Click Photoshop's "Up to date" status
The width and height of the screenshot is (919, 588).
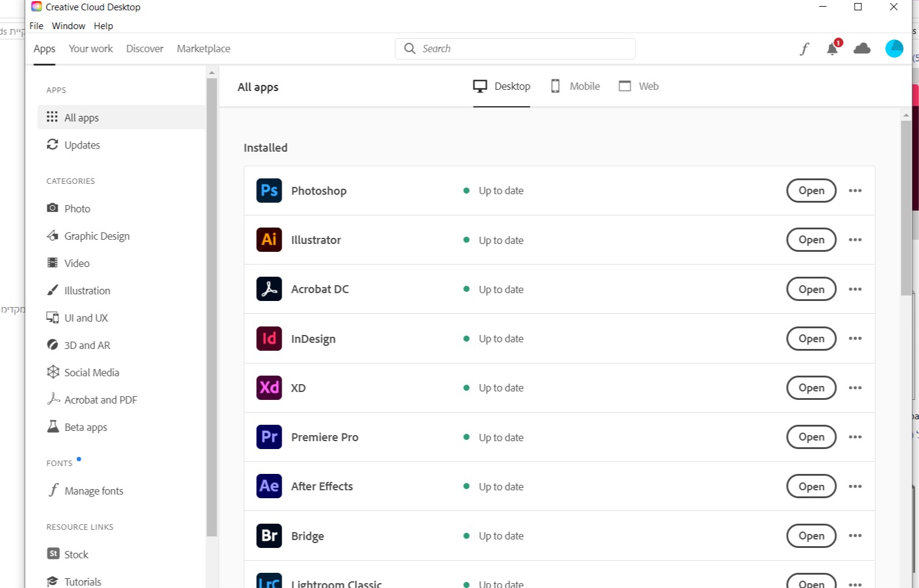click(x=493, y=191)
